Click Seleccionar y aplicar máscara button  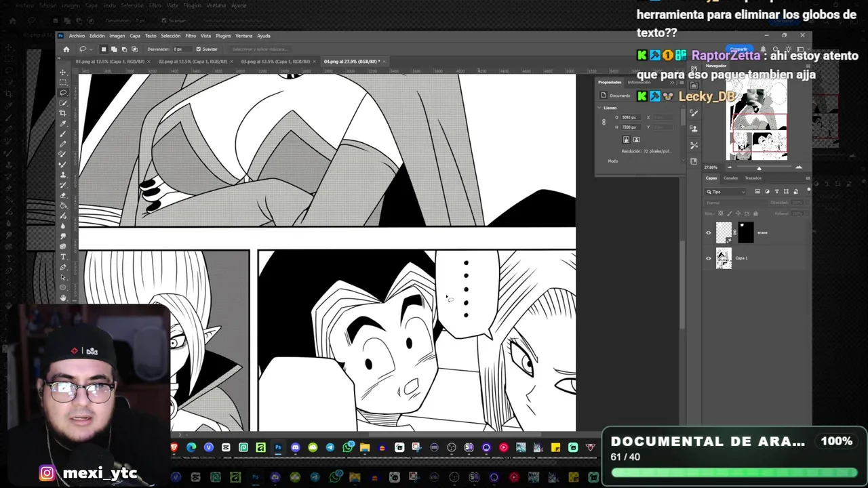[x=260, y=49]
